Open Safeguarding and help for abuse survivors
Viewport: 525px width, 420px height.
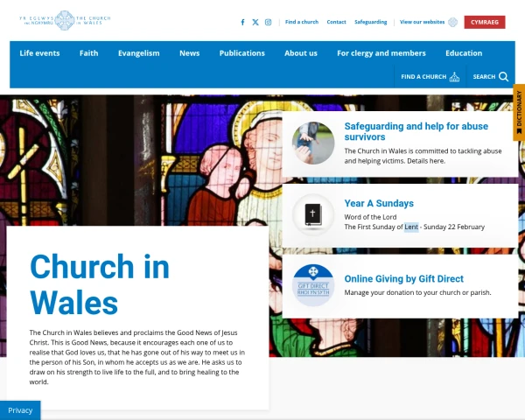(x=416, y=131)
